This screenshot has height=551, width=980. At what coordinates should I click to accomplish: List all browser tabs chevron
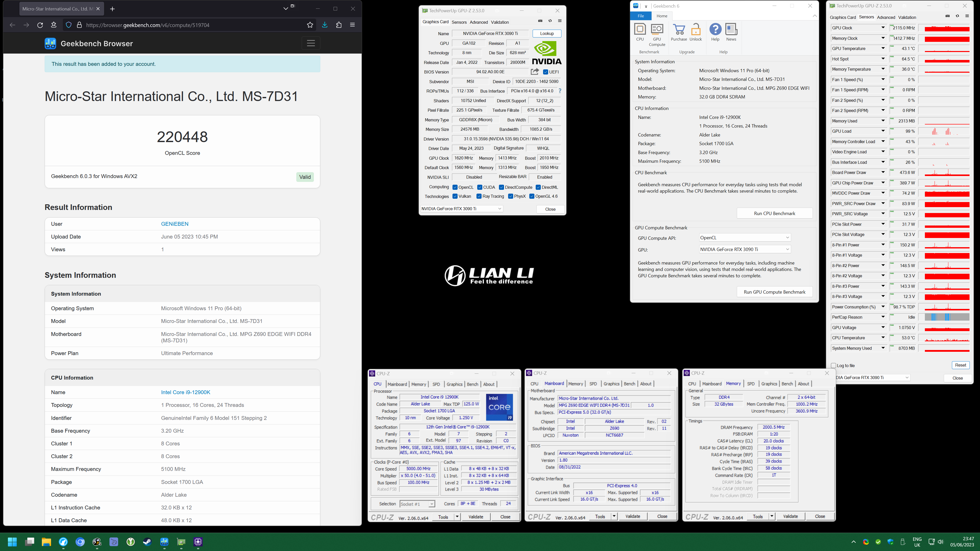pos(286,8)
